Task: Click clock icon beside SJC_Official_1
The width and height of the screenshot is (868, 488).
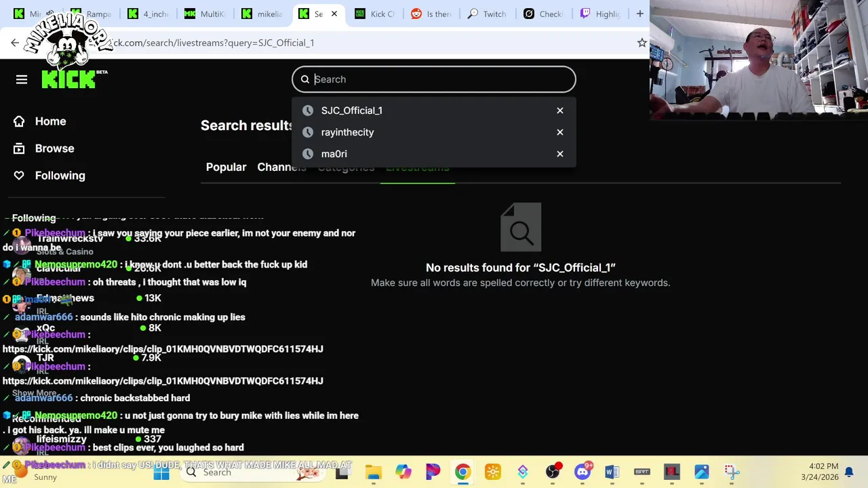Action: [308, 110]
